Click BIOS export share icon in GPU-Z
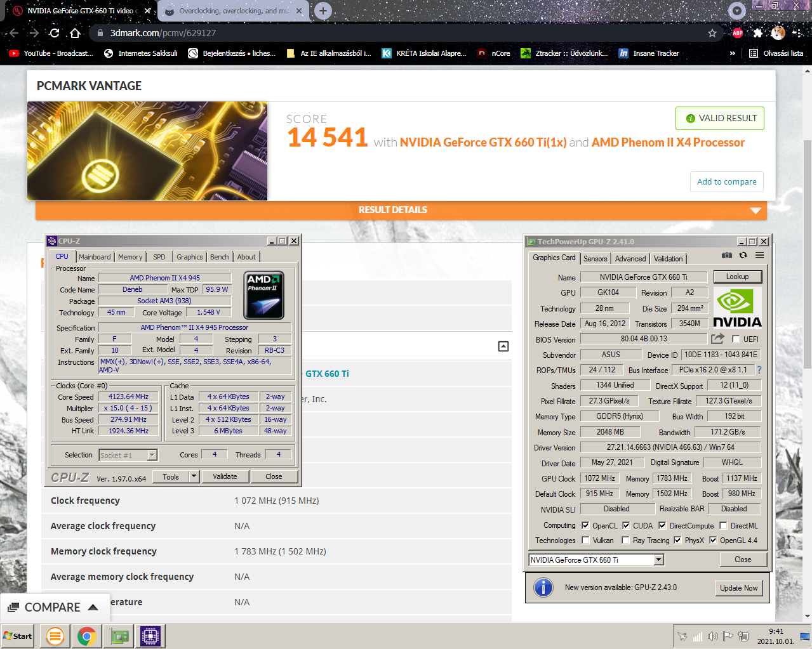 coord(717,339)
